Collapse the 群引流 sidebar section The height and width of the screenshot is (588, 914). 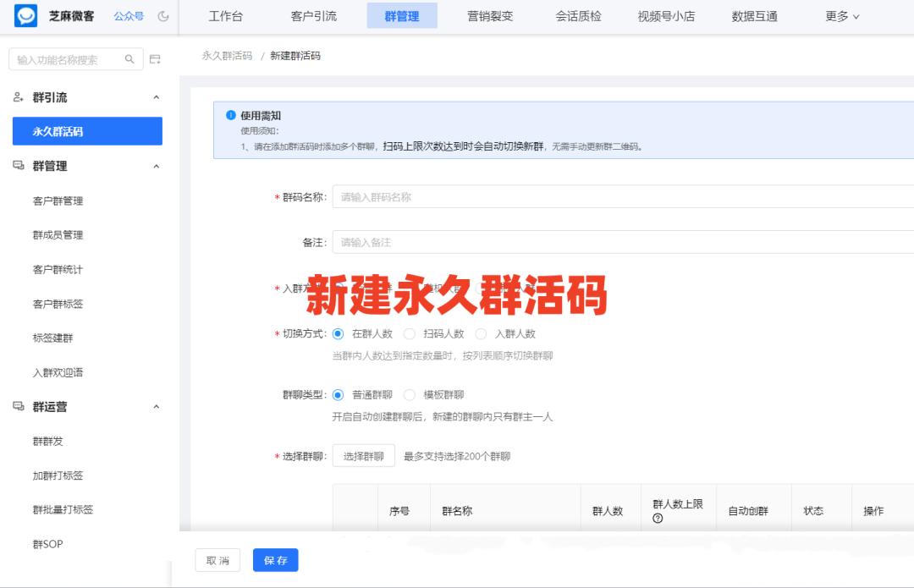coord(156,97)
